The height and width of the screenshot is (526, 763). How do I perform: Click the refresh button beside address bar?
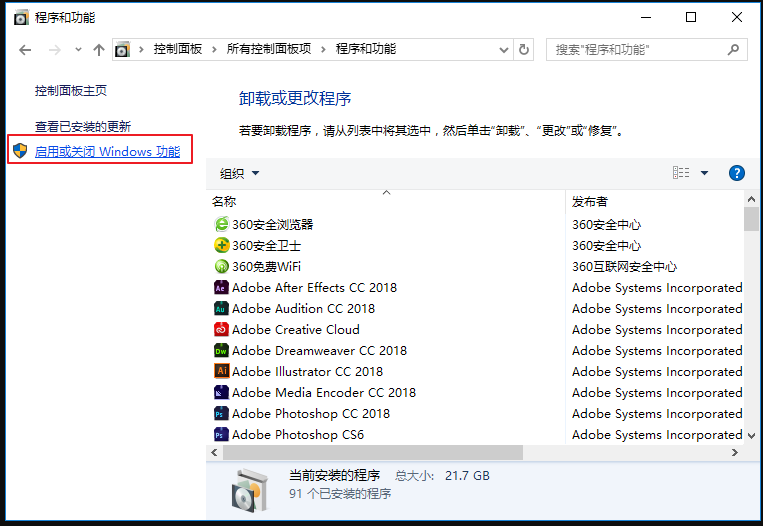tap(525, 49)
